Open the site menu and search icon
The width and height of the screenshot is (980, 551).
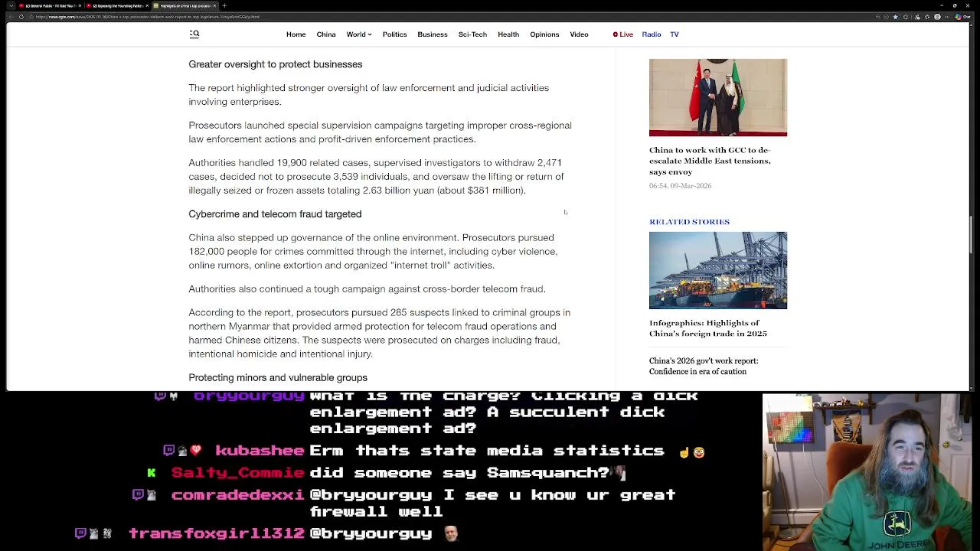194,34
